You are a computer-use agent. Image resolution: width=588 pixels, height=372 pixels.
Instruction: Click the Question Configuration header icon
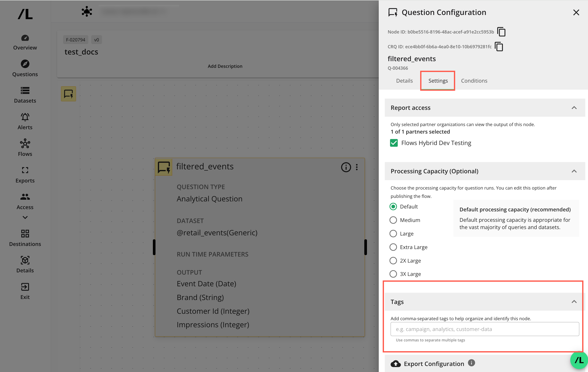click(x=393, y=12)
